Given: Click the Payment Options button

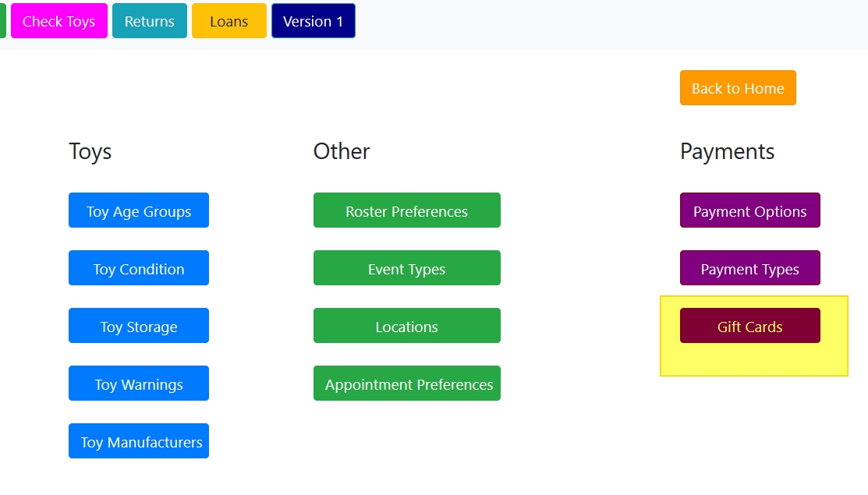Looking at the screenshot, I should 749,210.
